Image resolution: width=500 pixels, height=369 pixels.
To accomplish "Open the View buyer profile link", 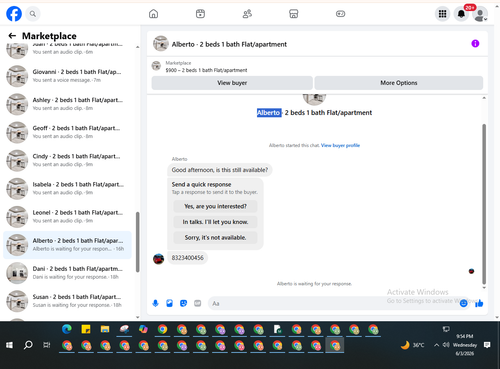I will pos(340,145).
